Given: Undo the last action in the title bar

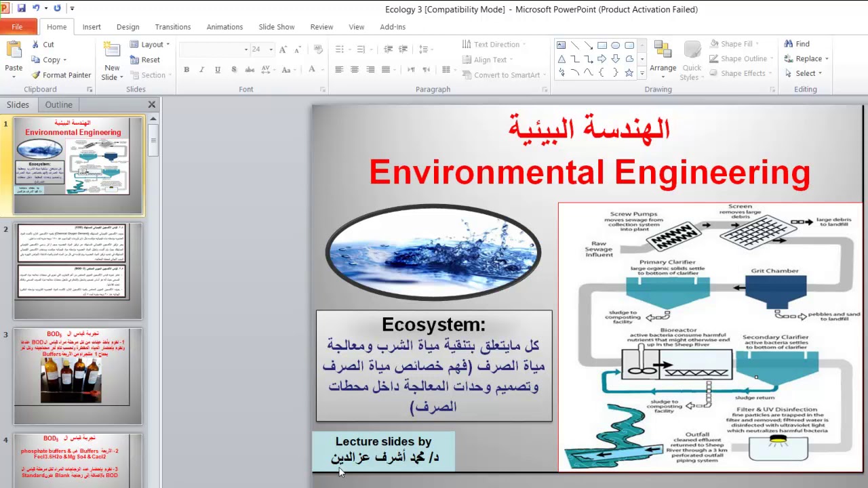Looking at the screenshot, I should [x=36, y=9].
